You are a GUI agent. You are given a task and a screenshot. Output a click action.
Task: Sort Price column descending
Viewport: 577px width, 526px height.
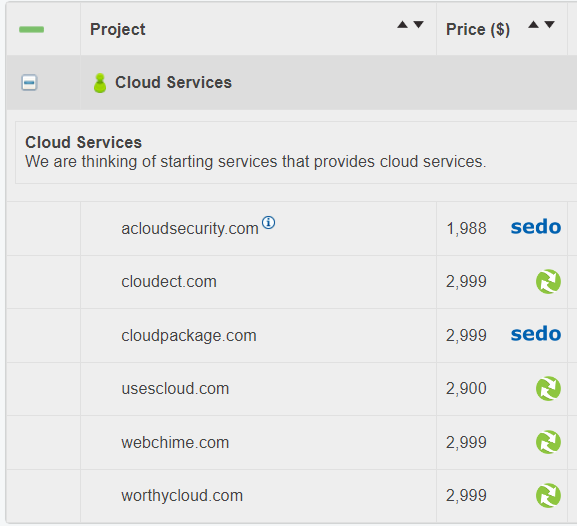coord(549,25)
